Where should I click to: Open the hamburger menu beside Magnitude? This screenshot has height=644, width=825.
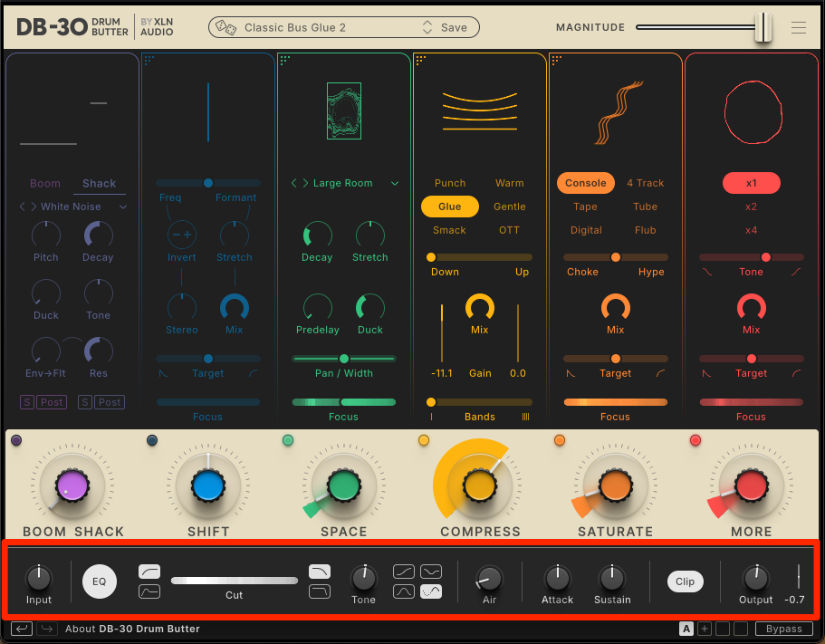point(798,28)
